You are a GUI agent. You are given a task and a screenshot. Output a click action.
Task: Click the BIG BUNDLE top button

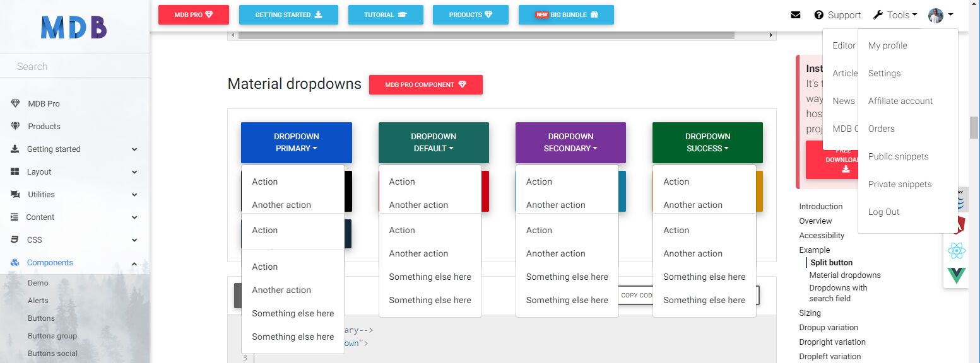tap(566, 14)
